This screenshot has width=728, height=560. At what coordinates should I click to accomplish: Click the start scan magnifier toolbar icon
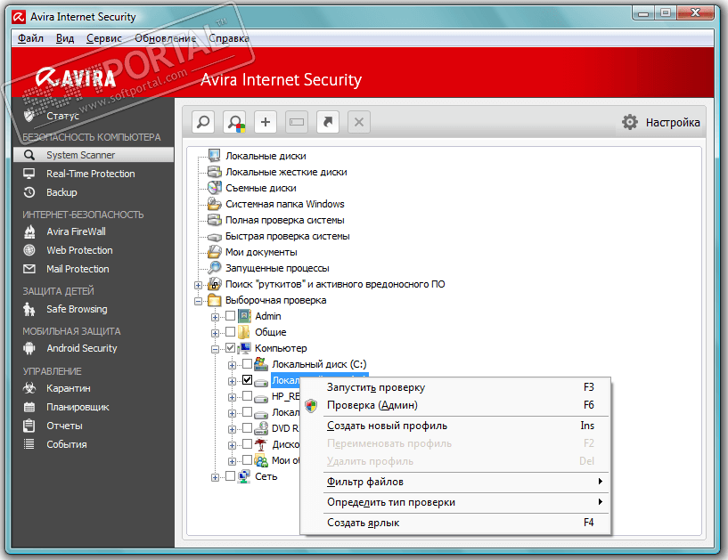(203, 123)
